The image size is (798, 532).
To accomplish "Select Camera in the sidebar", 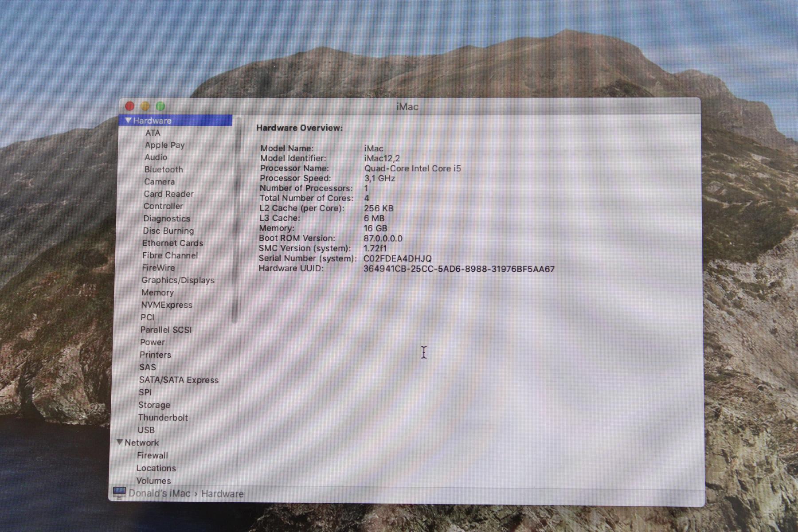I will click(x=160, y=182).
